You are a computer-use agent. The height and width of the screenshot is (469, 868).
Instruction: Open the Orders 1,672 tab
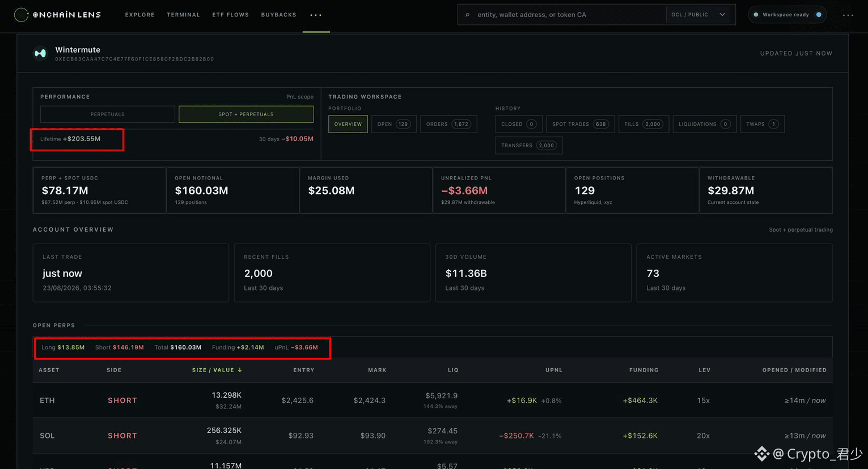(x=448, y=124)
